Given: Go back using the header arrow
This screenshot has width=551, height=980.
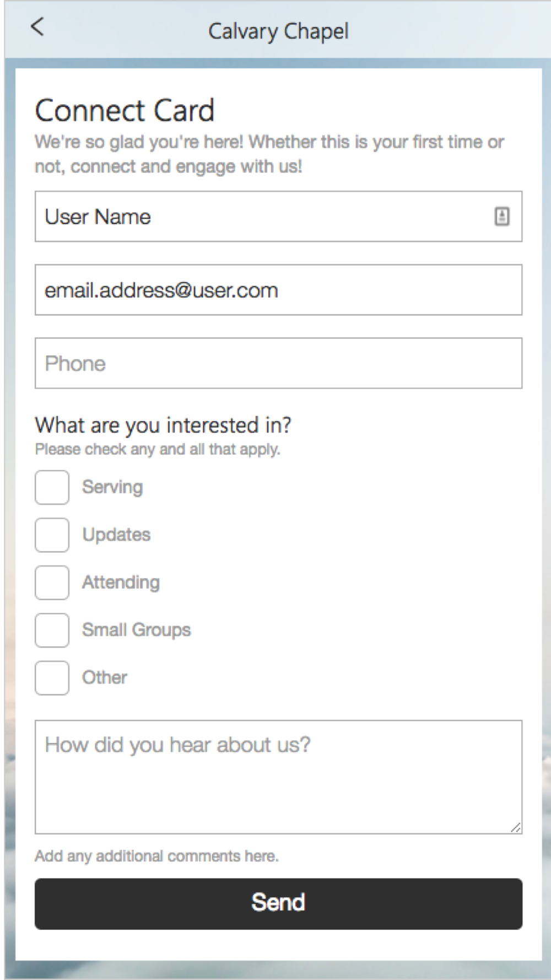Looking at the screenshot, I should pyautogui.click(x=37, y=26).
